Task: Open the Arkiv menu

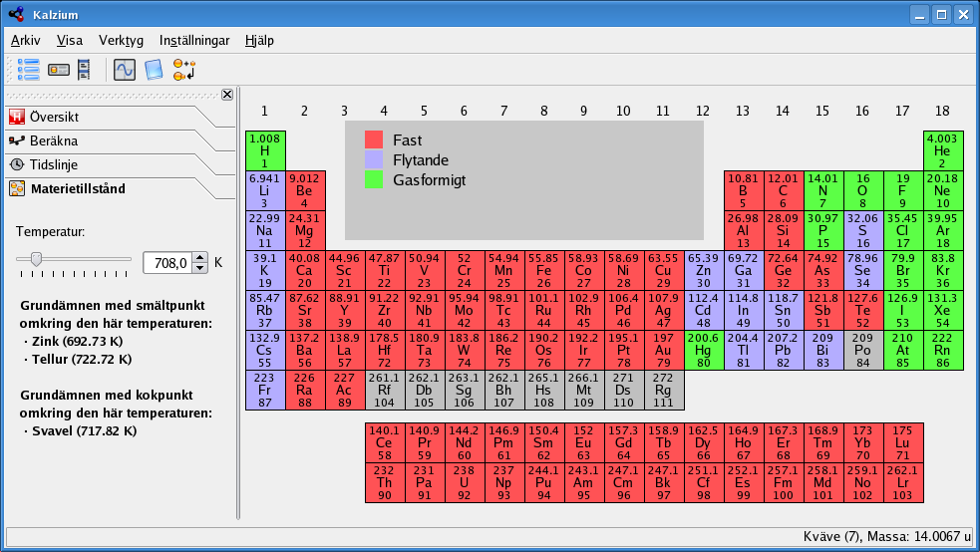Action: coord(26,40)
